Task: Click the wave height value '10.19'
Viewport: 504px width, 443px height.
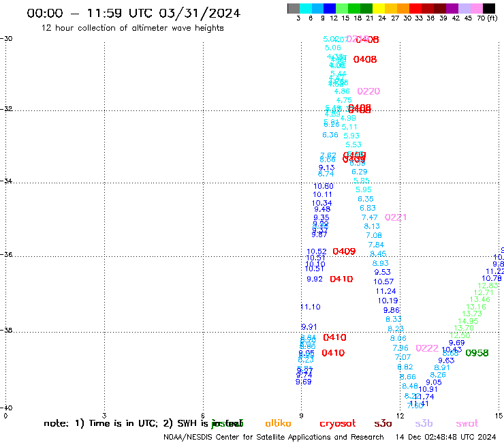Action: tap(388, 301)
